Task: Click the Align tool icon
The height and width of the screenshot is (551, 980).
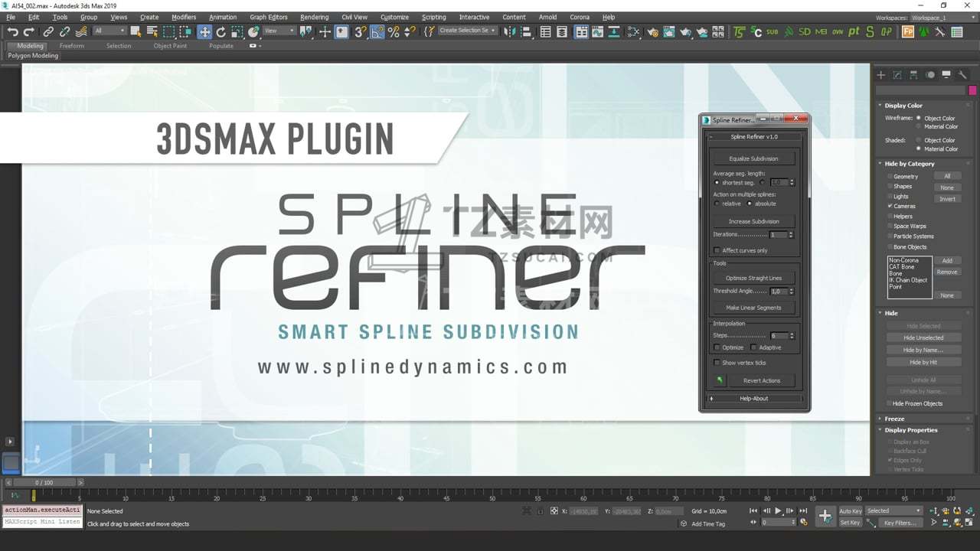Action: [x=526, y=31]
